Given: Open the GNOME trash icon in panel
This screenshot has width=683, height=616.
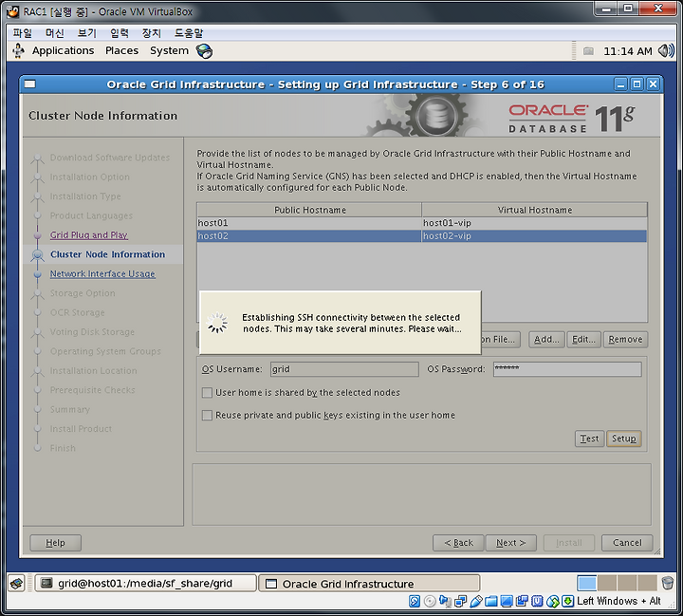Looking at the screenshot, I should click(667, 583).
